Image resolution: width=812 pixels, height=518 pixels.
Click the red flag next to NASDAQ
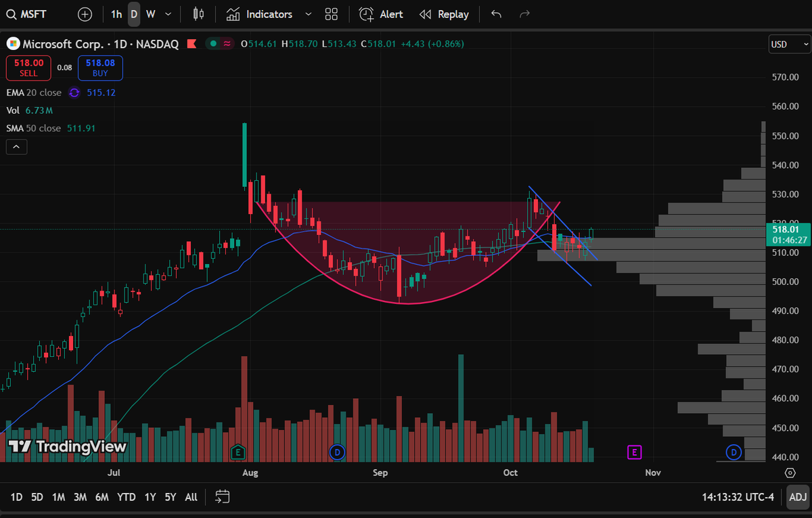click(x=191, y=44)
